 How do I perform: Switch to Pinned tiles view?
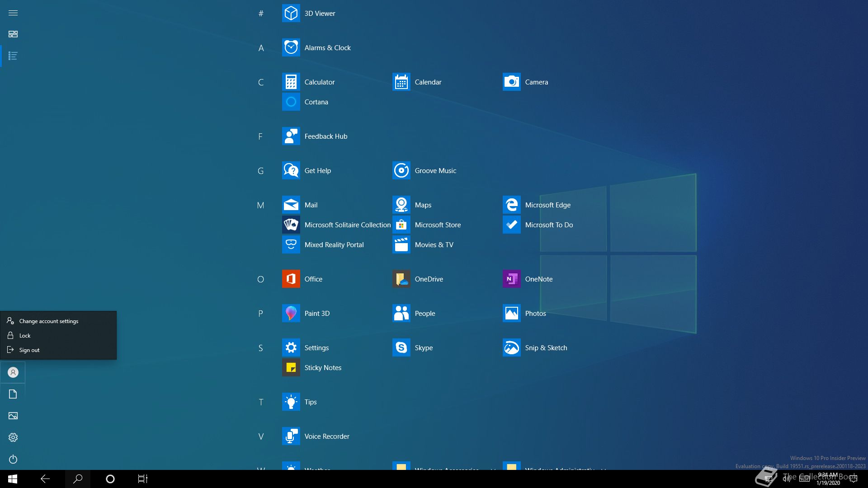coord(13,34)
